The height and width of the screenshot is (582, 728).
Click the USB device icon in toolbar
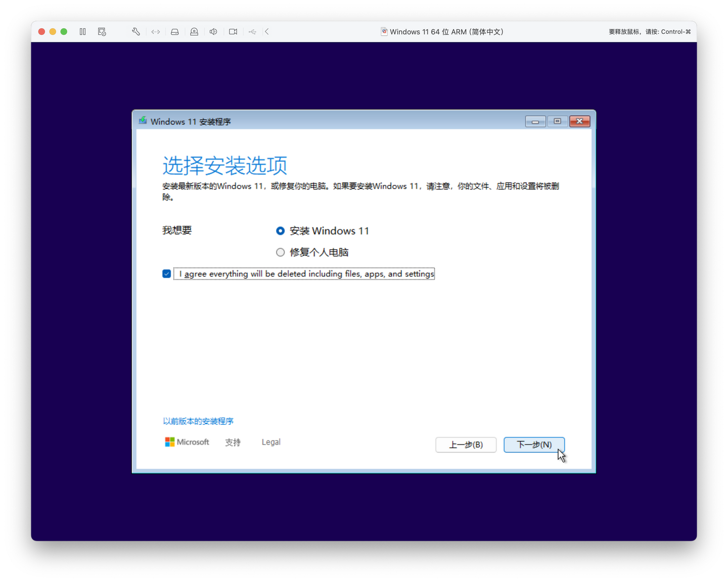pyautogui.click(x=252, y=32)
